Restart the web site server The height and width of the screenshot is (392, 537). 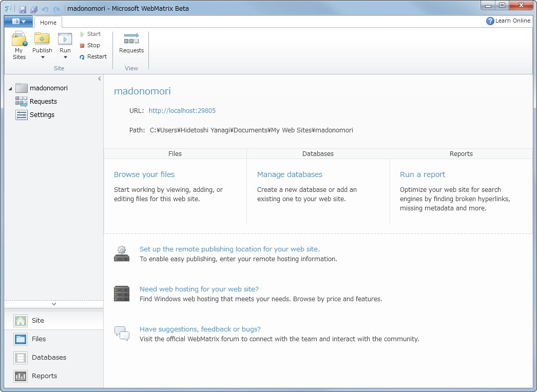[93, 56]
